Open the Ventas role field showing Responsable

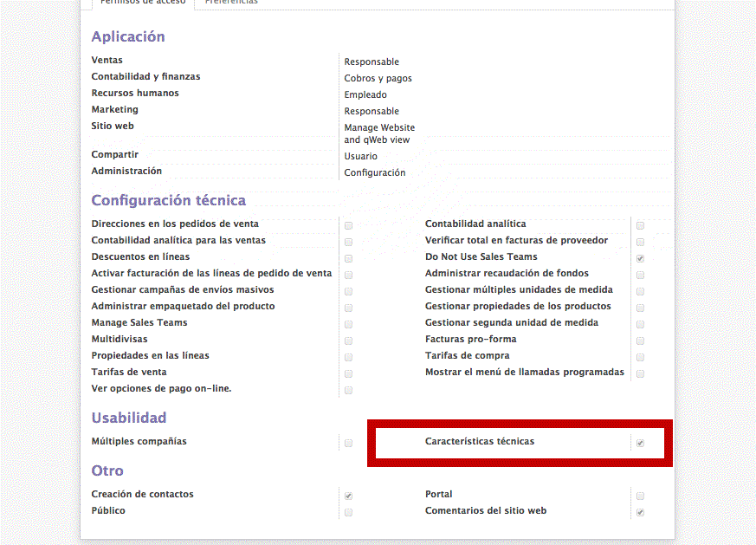[x=372, y=62]
